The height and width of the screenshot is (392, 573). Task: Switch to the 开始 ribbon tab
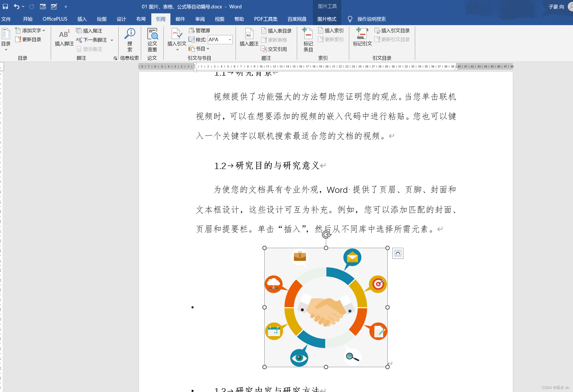point(27,19)
